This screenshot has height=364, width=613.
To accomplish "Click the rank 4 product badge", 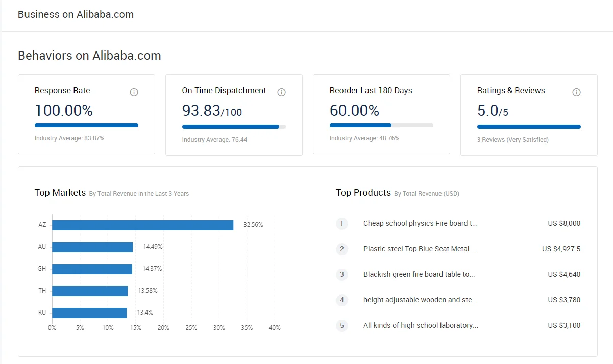I will click(x=342, y=300).
